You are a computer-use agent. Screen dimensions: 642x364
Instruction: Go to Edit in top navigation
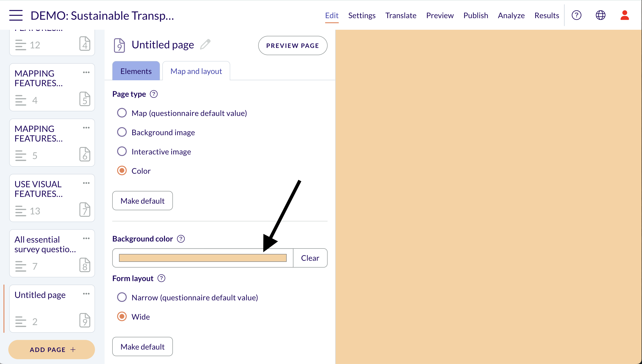[332, 16]
